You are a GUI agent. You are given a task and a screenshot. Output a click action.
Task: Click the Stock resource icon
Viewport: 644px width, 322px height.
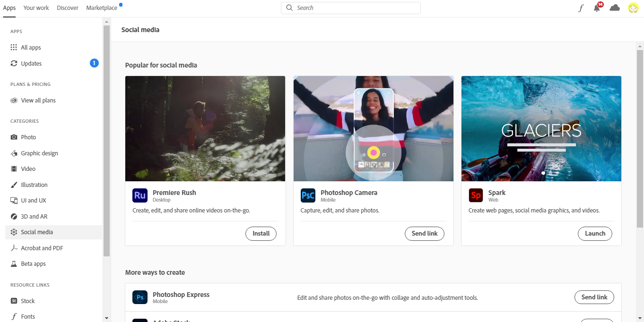[x=14, y=301]
